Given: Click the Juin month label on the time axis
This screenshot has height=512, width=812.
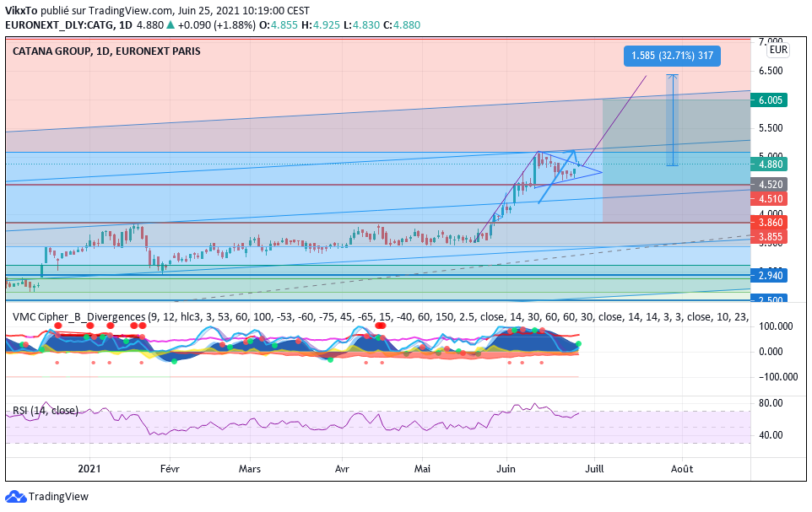Looking at the screenshot, I should [506, 468].
